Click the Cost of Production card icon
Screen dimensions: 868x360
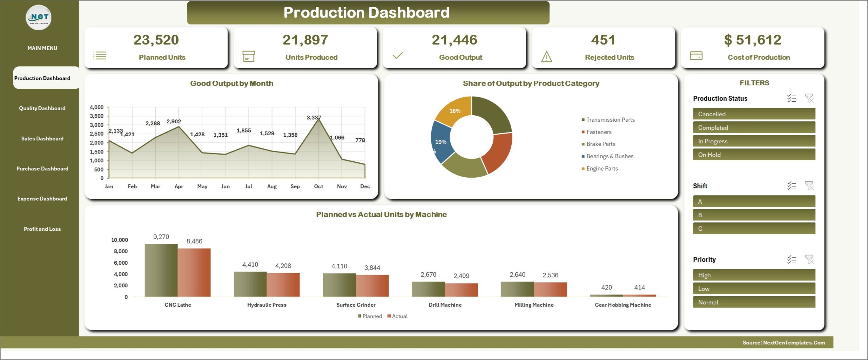coord(696,56)
